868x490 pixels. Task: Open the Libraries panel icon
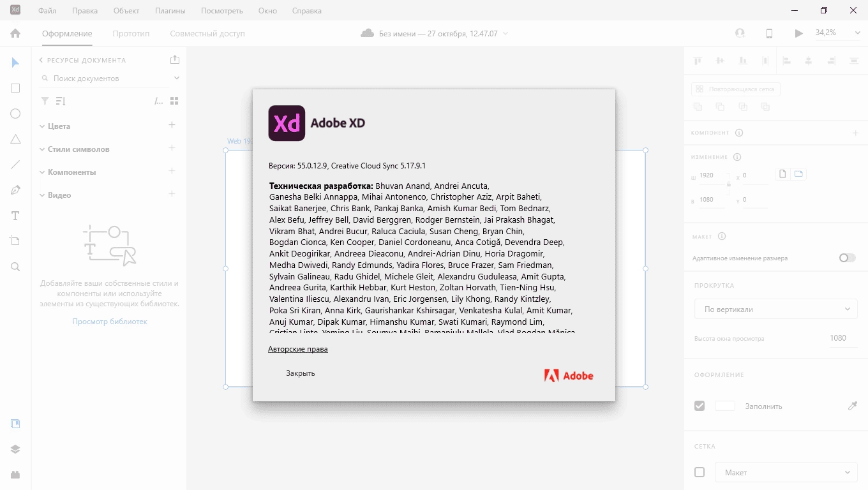tap(16, 424)
